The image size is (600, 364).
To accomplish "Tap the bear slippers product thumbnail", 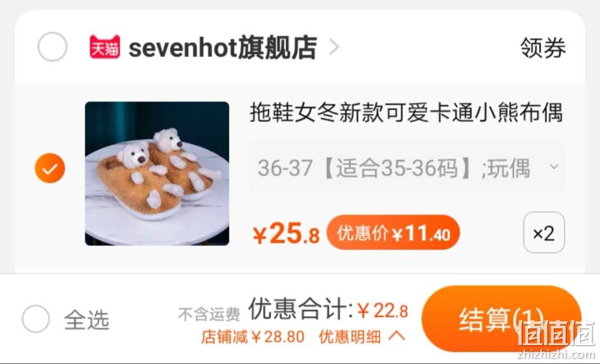I will pyautogui.click(x=157, y=174).
